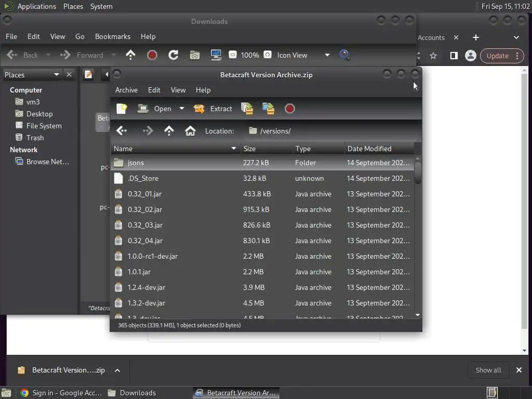Sort by the Size column header

[x=267, y=149]
